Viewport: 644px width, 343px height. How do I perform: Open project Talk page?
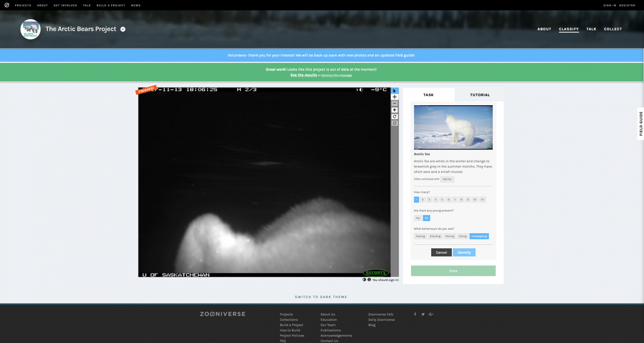(591, 29)
